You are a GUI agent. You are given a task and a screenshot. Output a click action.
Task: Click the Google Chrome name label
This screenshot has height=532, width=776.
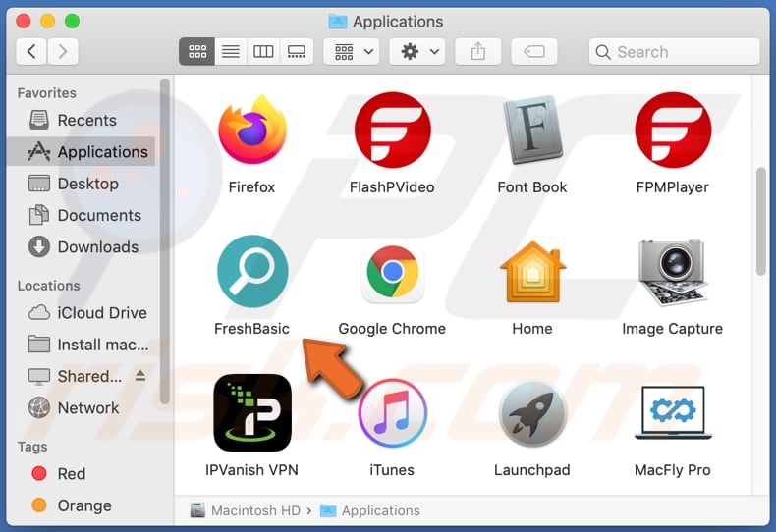pos(392,328)
